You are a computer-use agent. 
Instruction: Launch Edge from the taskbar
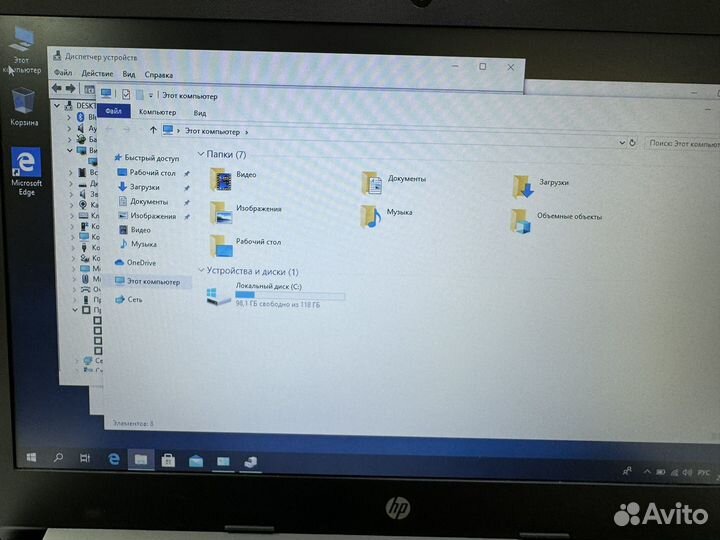(x=113, y=459)
